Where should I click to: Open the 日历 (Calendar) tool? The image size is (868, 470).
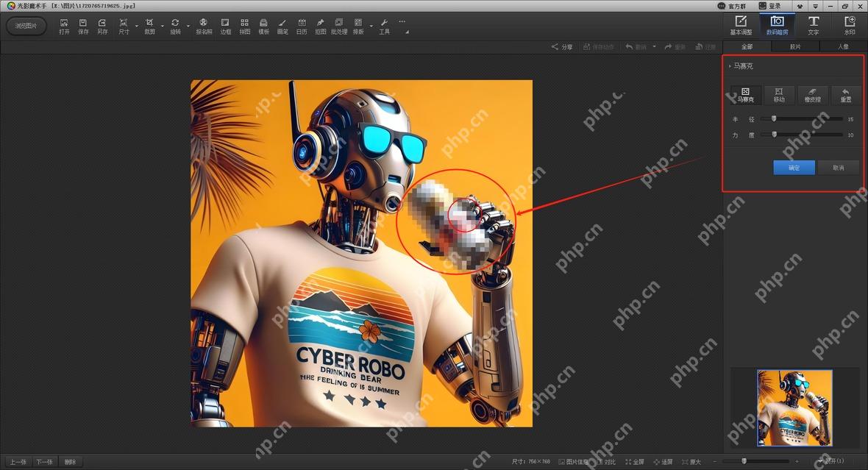click(x=302, y=26)
